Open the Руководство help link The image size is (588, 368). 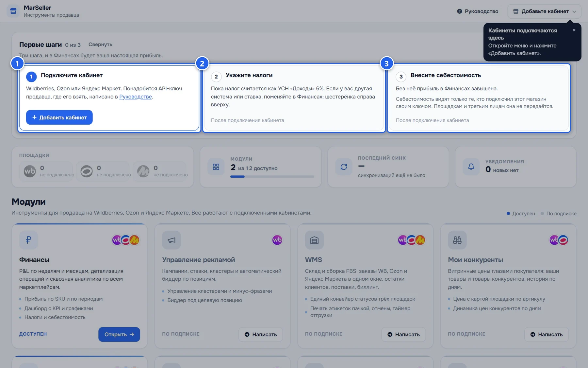(478, 11)
